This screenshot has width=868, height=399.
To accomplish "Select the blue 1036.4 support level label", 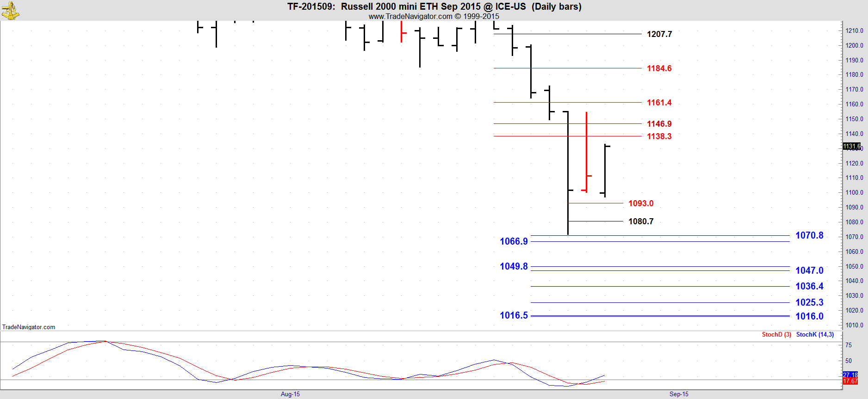I will coord(809,286).
